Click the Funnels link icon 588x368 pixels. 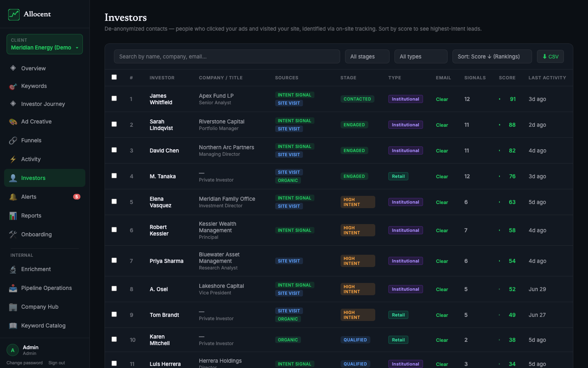13,141
